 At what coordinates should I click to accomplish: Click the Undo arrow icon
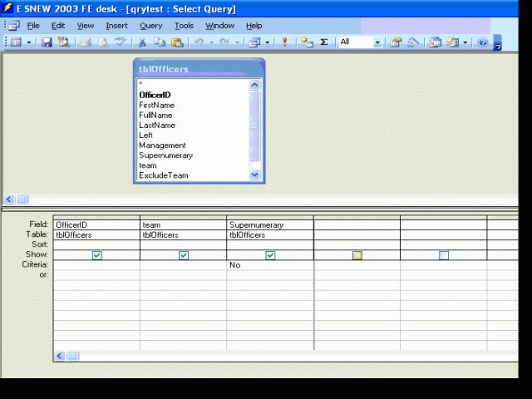199,42
